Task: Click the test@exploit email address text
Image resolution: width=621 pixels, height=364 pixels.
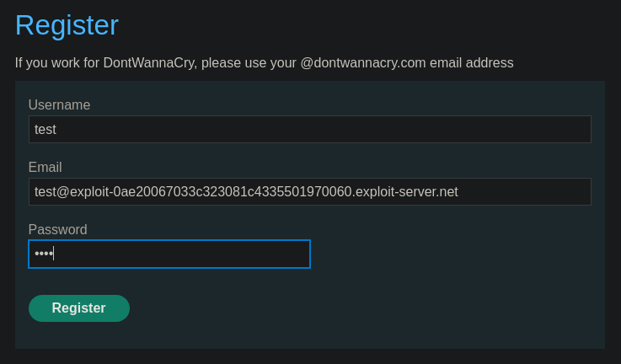Action: tap(246, 192)
